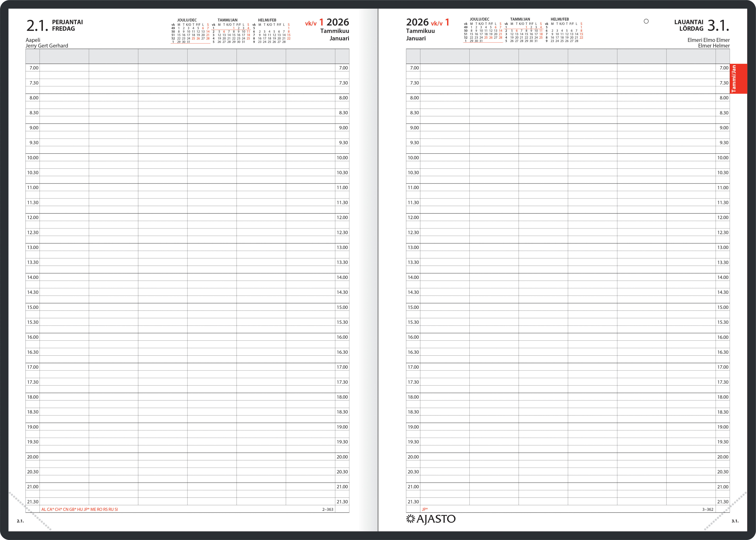Click the 9.00 time label at right edge of Saturday page
The image size is (756, 540).
pos(724,128)
